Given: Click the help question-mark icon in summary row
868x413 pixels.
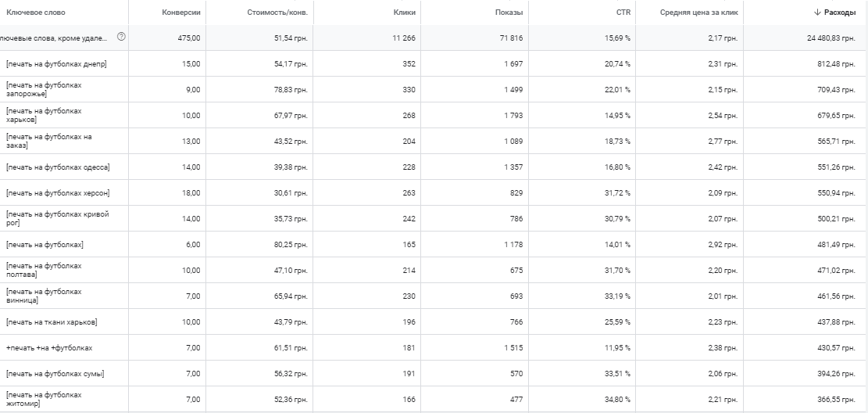Looking at the screenshot, I should pos(121,37).
